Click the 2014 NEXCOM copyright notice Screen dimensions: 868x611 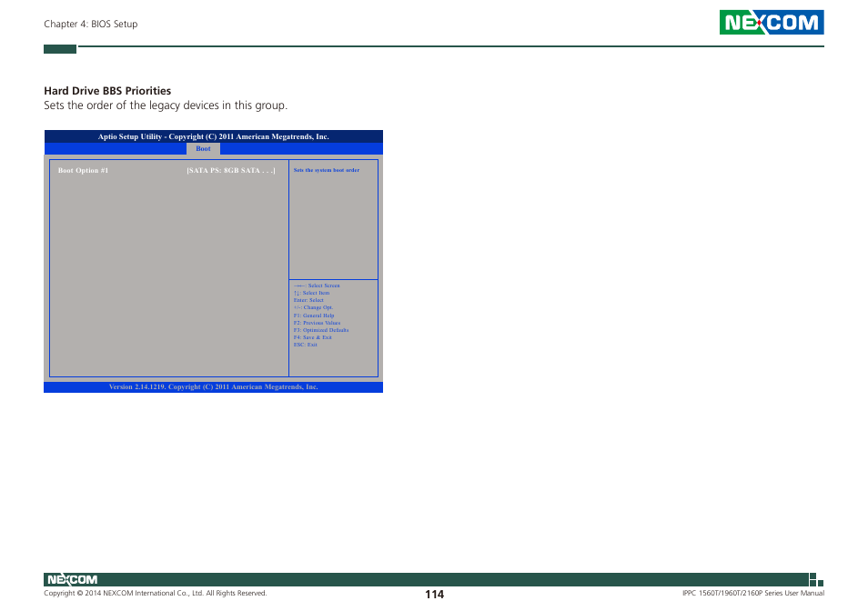coord(155,594)
